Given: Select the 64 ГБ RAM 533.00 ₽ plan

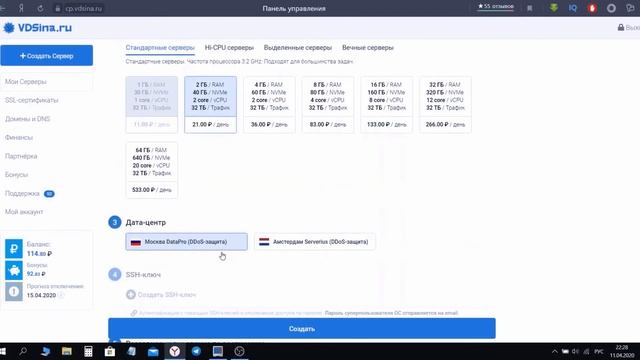Looking at the screenshot, I should (x=151, y=170).
